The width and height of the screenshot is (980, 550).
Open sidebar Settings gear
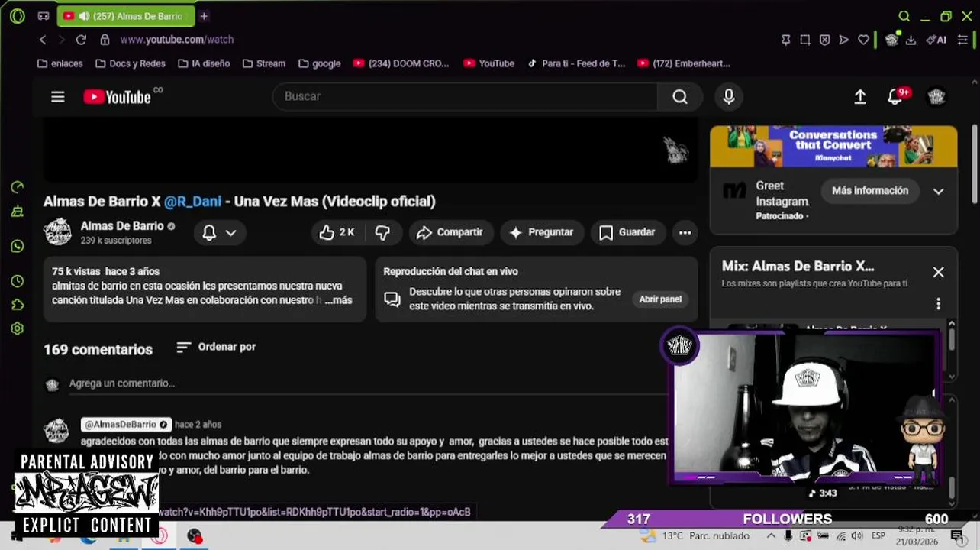[18, 328]
